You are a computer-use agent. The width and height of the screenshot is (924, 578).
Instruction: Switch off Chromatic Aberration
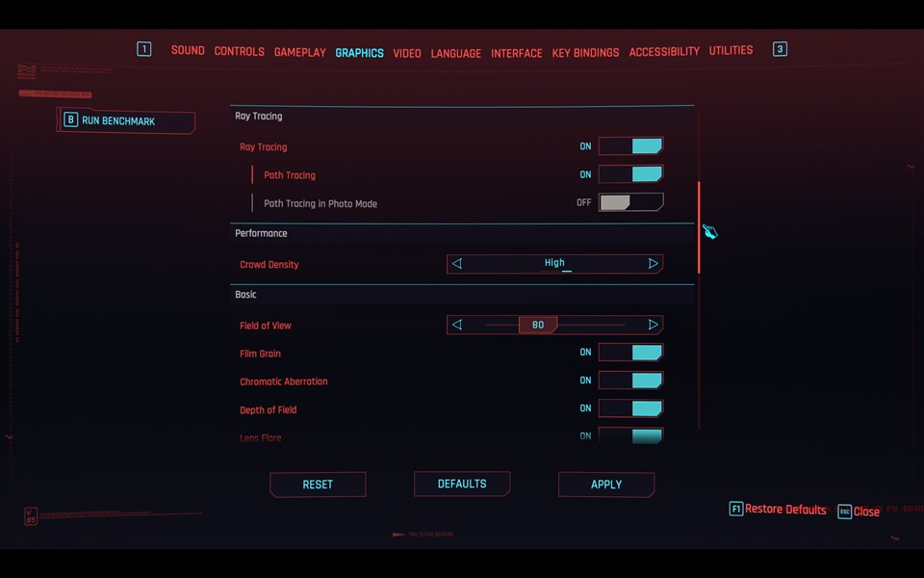pos(630,381)
